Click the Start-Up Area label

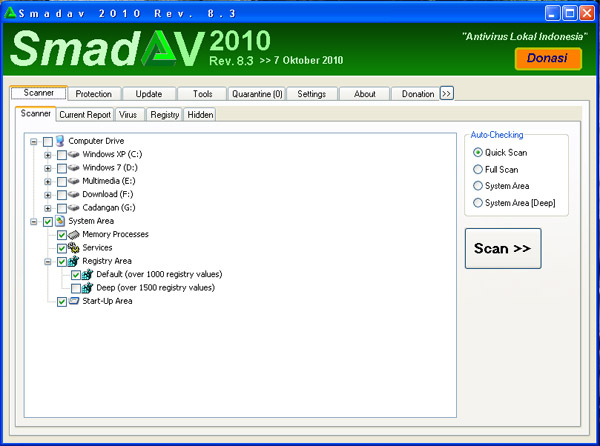(108, 301)
